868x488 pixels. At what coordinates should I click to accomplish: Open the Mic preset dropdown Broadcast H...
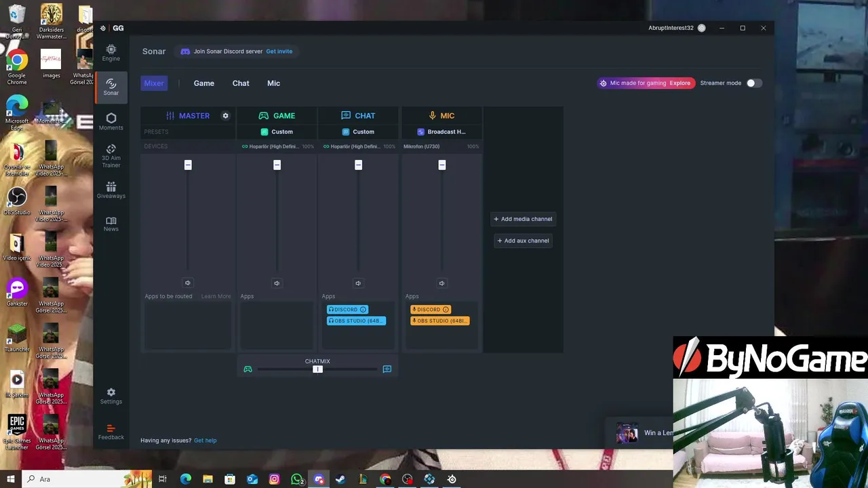coord(441,131)
